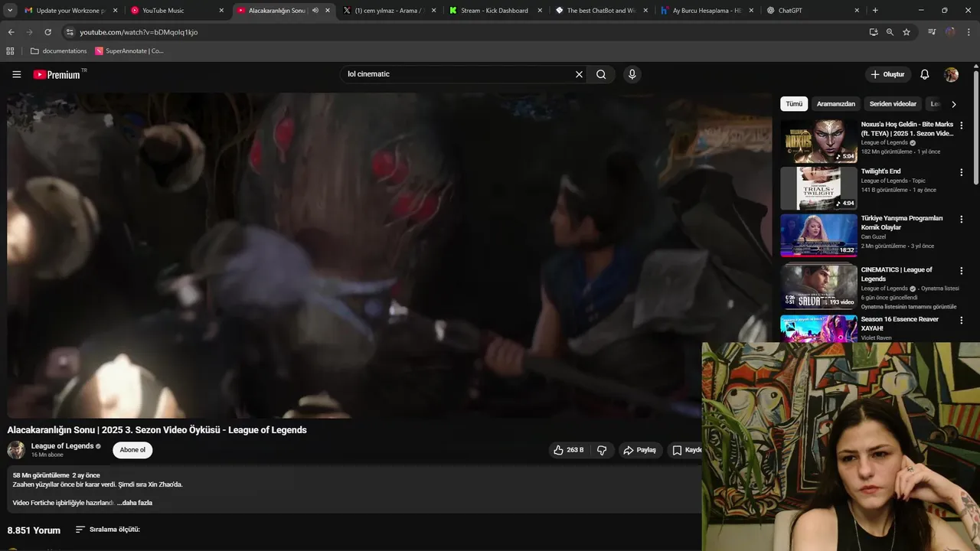Show more filter chips with right arrow
980x551 pixels.
point(953,104)
